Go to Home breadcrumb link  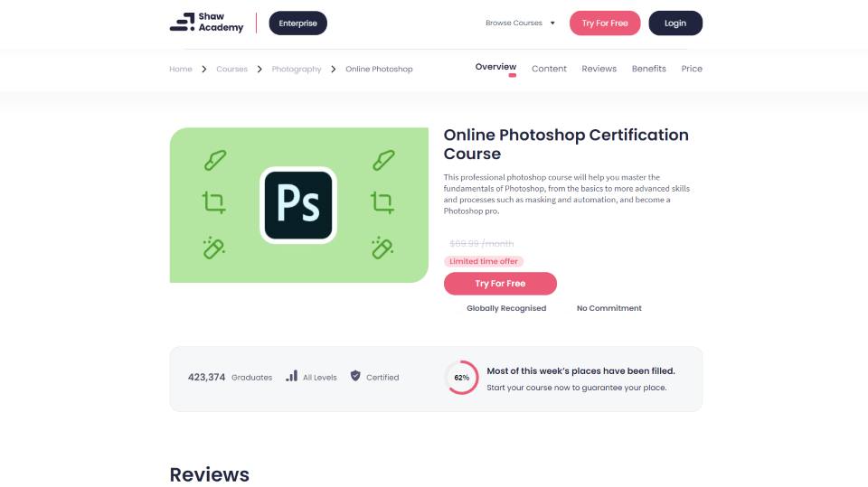[181, 70]
